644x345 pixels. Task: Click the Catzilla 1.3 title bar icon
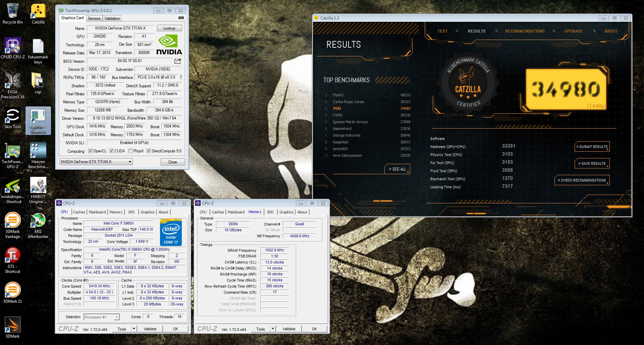click(316, 18)
